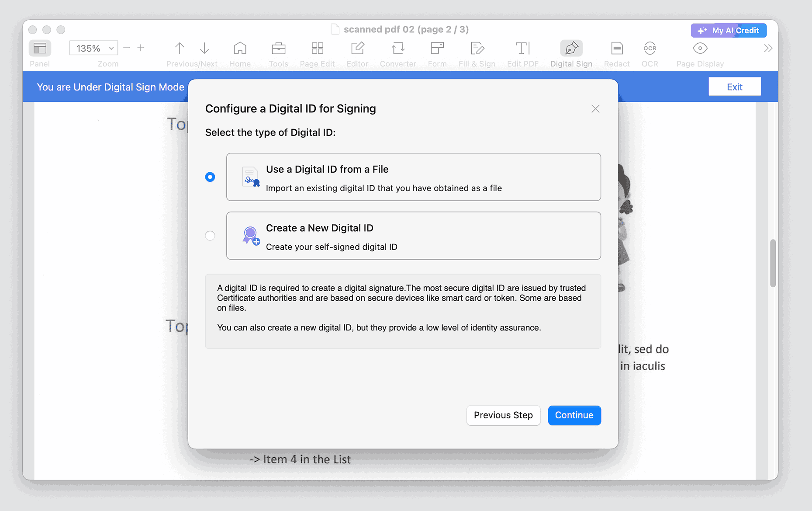Open the Tools briefcase icon

click(x=278, y=48)
